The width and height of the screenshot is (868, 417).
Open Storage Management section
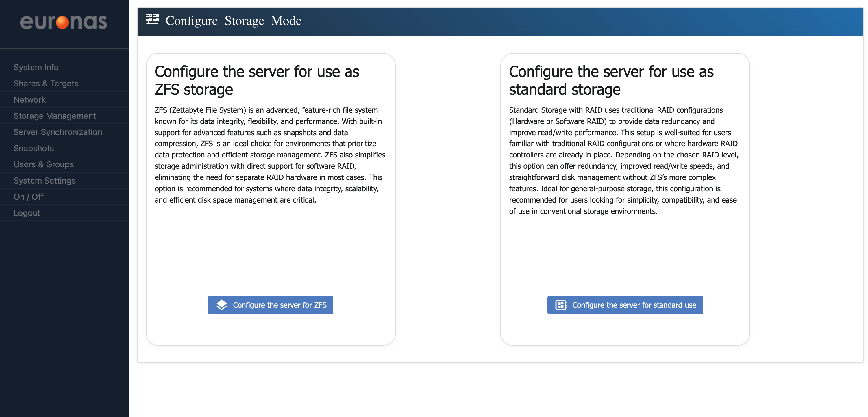[x=55, y=116]
